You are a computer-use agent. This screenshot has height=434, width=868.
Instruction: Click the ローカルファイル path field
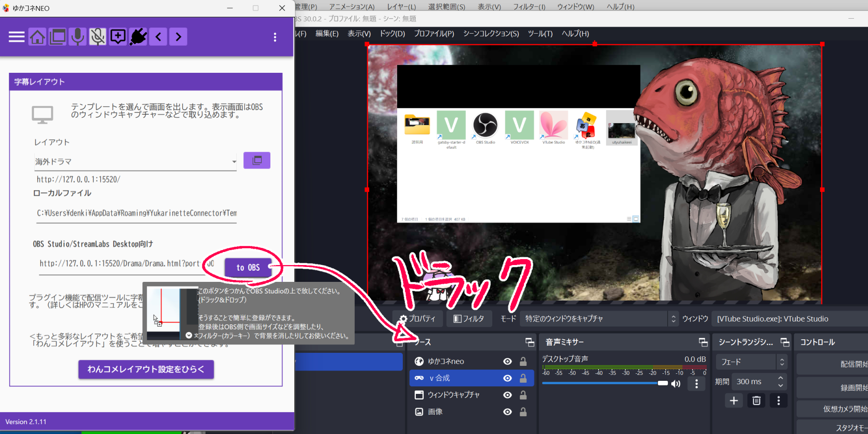coord(137,213)
